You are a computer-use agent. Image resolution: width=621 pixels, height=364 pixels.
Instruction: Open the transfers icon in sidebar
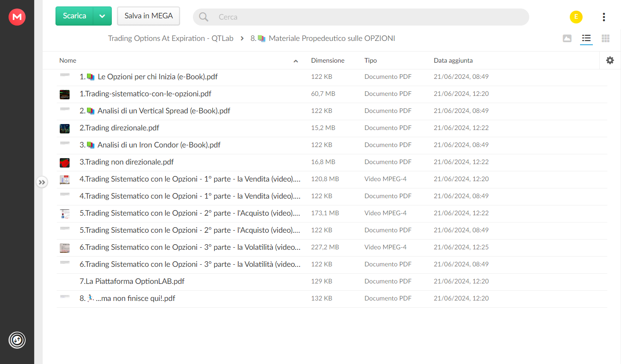pos(17,340)
